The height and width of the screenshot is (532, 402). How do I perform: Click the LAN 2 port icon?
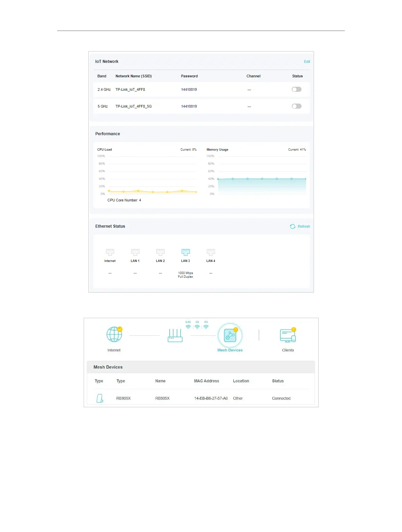click(x=160, y=252)
